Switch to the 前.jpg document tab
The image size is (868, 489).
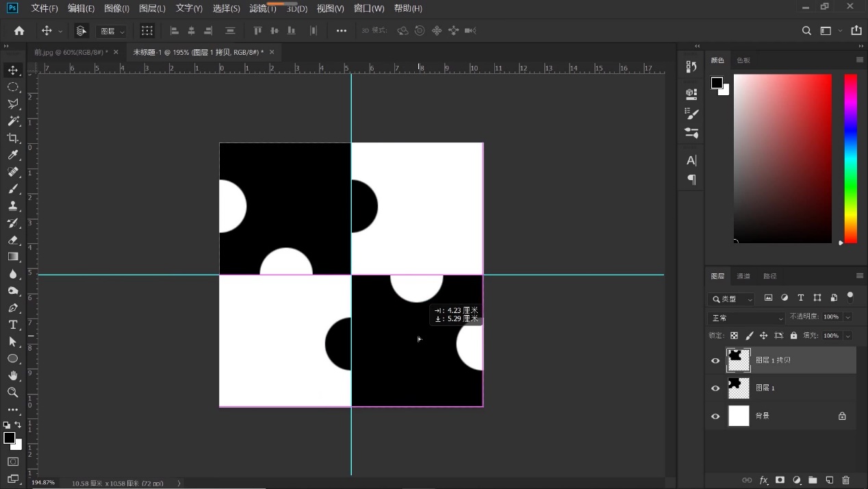point(71,52)
